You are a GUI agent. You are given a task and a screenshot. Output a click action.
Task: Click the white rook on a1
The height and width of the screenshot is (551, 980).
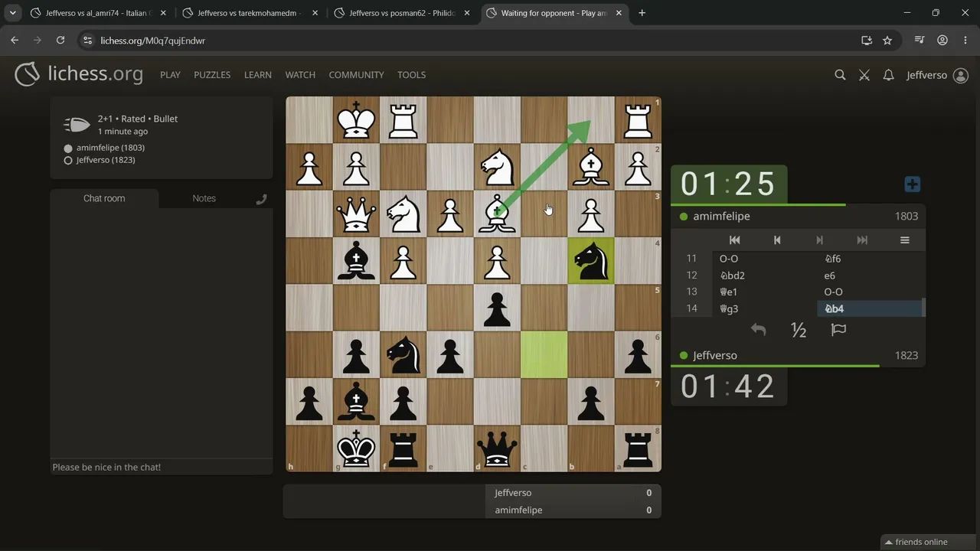click(638, 120)
